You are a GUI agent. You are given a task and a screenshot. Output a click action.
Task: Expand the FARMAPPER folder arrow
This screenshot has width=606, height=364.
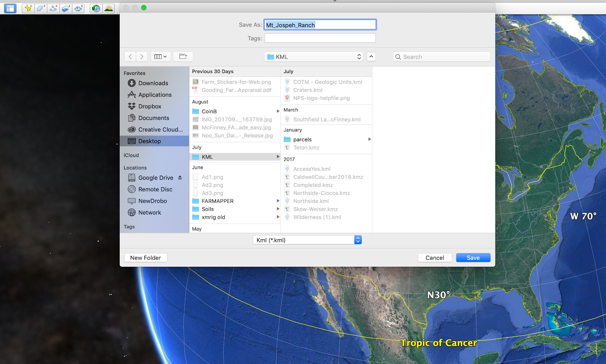coord(278,201)
